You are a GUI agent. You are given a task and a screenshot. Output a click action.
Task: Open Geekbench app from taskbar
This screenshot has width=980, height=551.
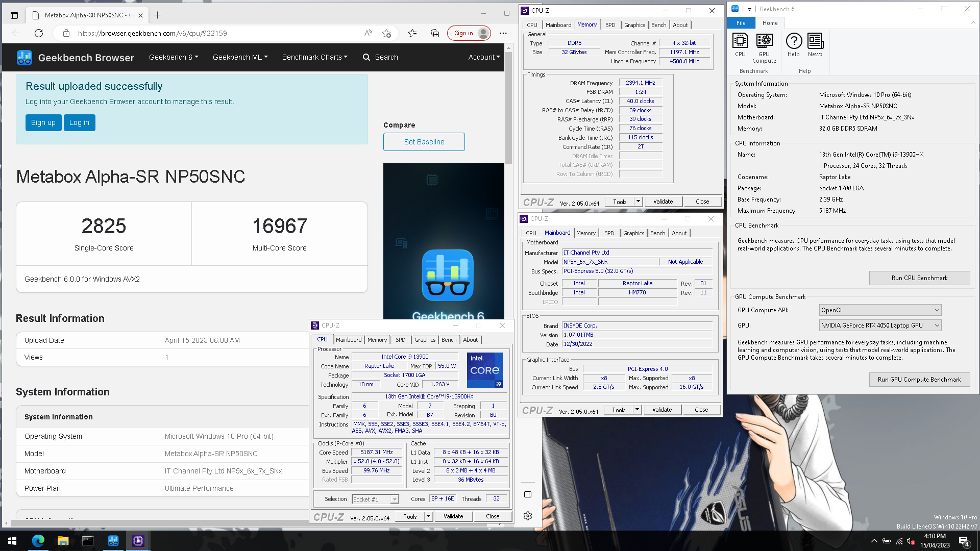113,541
